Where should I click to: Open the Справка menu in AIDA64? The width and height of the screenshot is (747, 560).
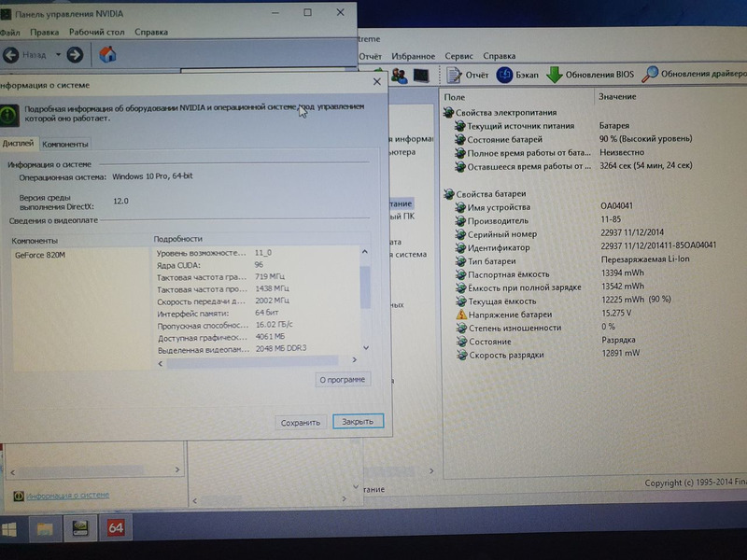point(500,56)
